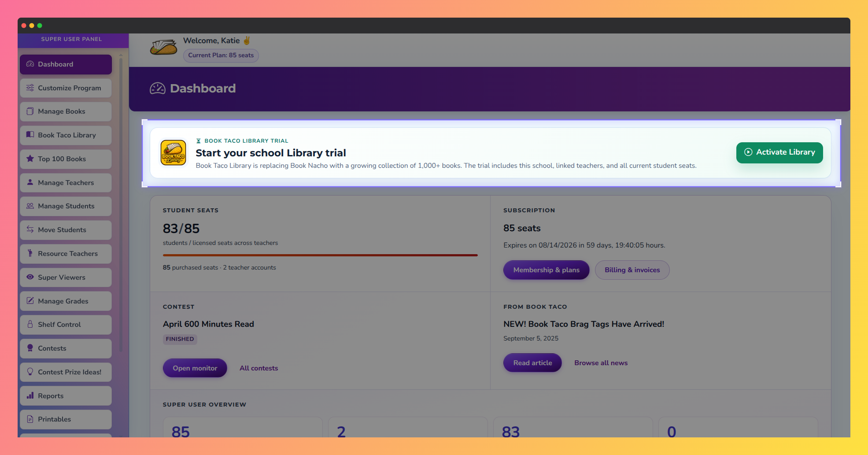Click the Start your school Library trial heading
868x455 pixels.
point(271,153)
